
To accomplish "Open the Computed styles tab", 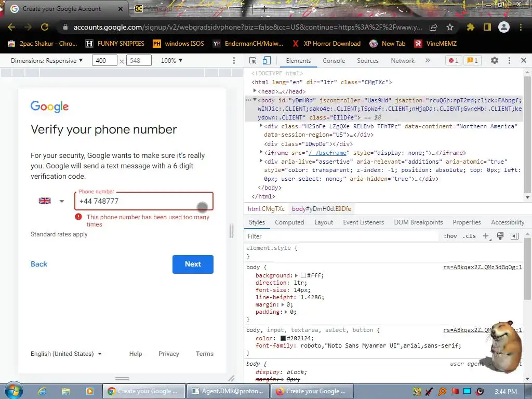I will click(x=289, y=222).
